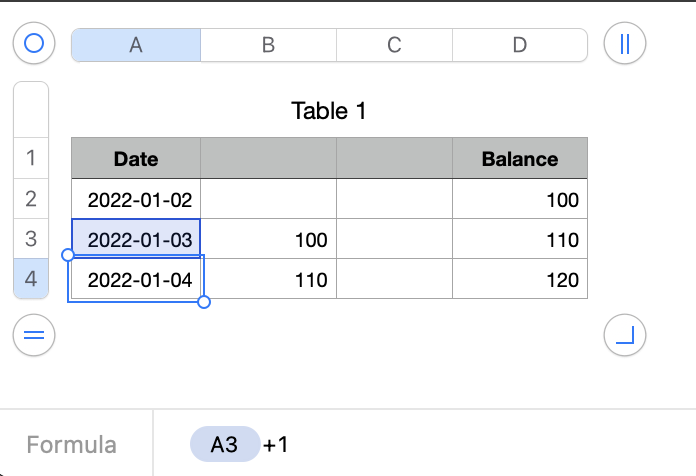
Task: Select the Balance cell showing 120
Action: (x=520, y=280)
